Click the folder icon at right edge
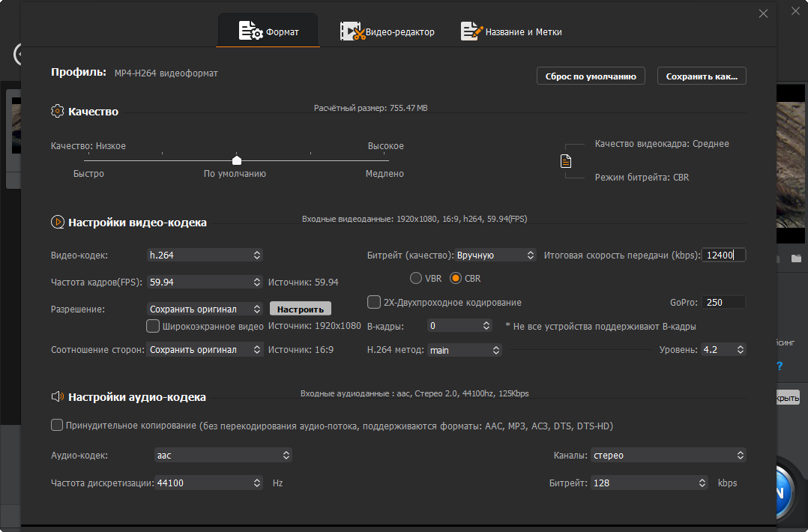This screenshot has width=808, height=532. pyautogui.click(x=796, y=259)
